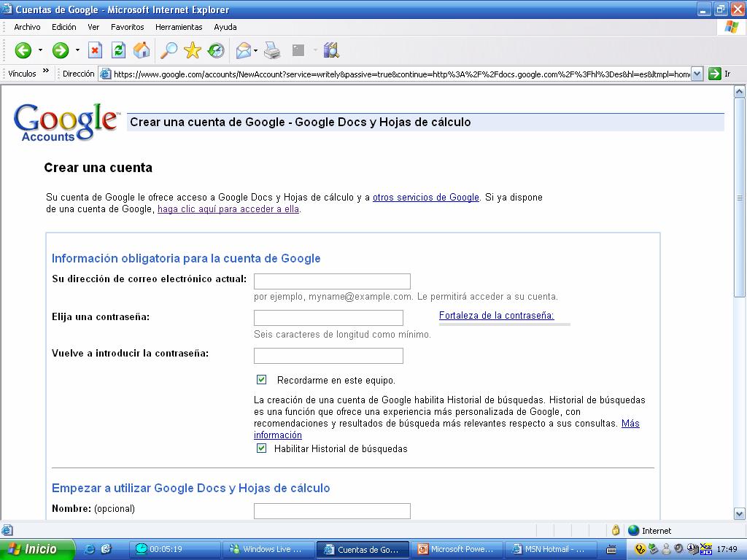Open the Archivo menu
The width and height of the screenshot is (747, 560).
(27, 27)
